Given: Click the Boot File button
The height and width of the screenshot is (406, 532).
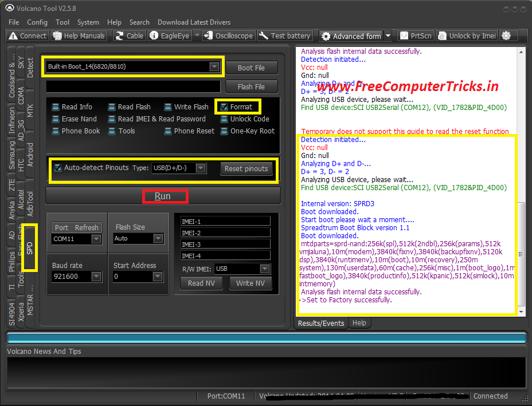Looking at the screenshot, I should pyautogui.click(x=252, y=68).
